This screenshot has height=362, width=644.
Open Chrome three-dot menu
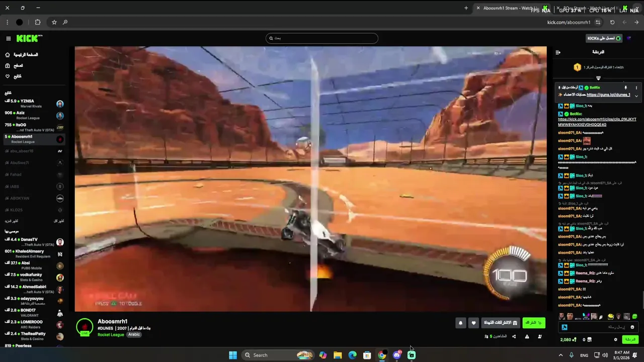coord(7,22)
